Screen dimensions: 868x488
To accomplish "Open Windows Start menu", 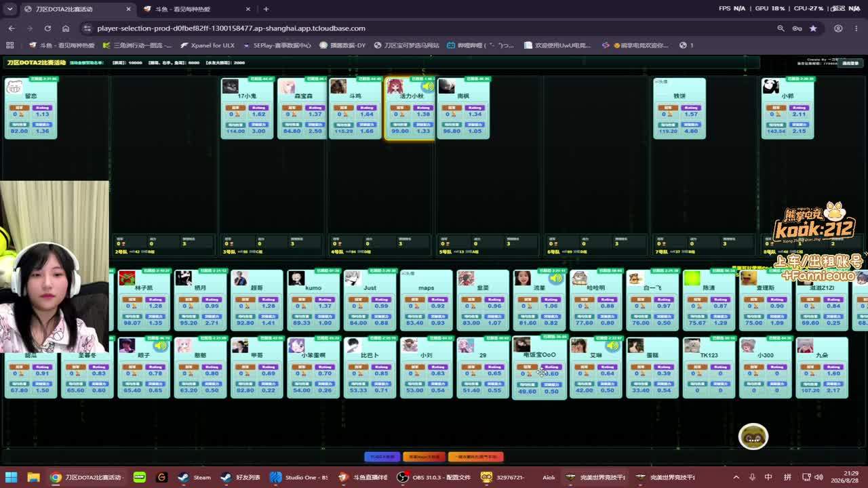I will click(11, 477).
